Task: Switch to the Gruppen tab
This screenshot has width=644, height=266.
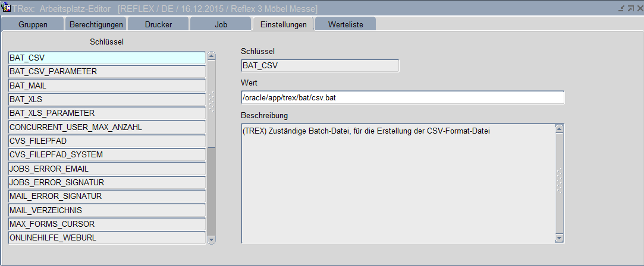Action: point(33,24)
